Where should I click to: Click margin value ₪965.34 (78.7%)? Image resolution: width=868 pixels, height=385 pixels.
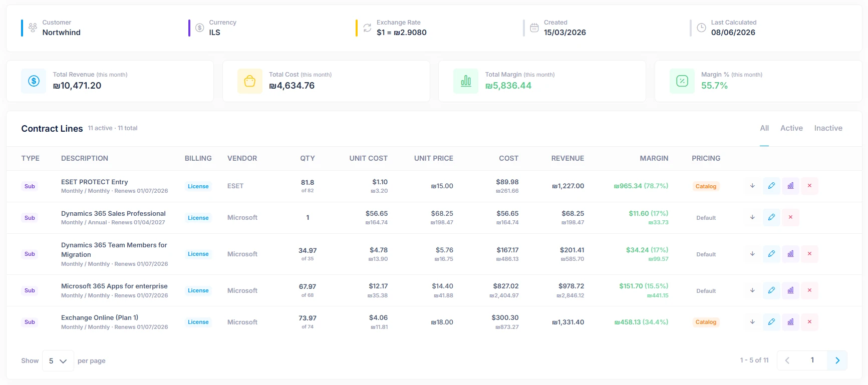click(641, 186)
